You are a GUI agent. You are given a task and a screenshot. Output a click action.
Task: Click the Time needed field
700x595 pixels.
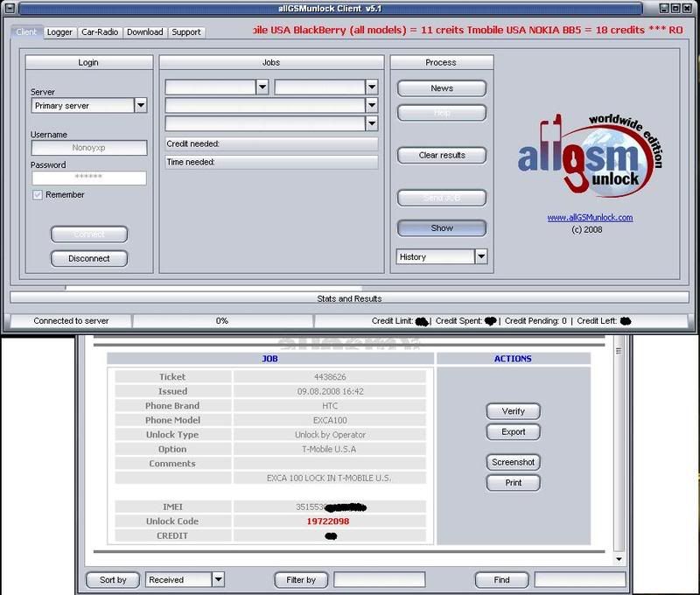(x=271, y=162)
